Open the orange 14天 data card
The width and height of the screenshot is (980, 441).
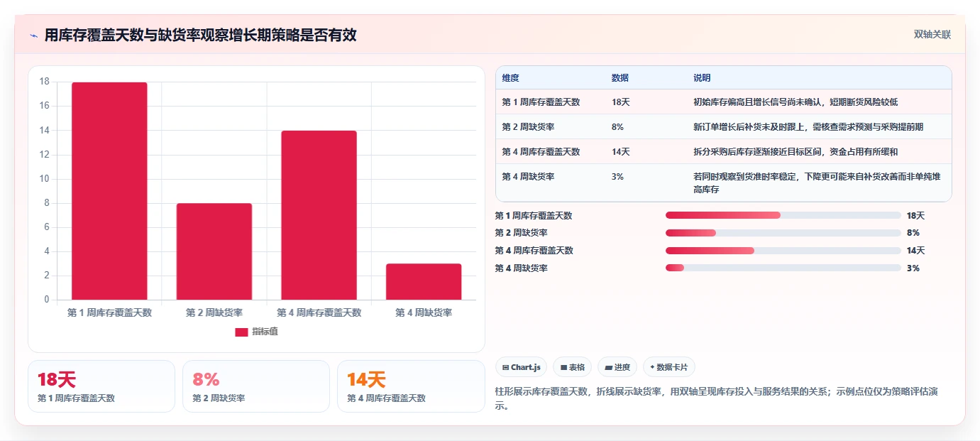[x=411, y=386]
